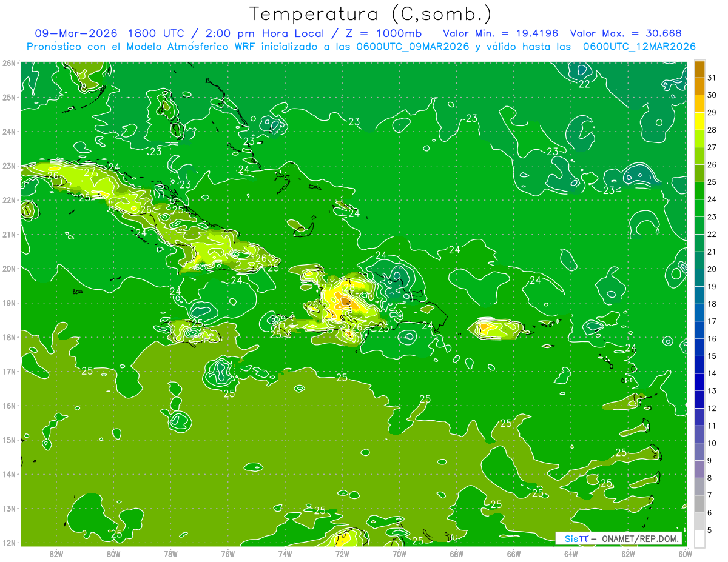Screen dimensions: 728x562
Task: Click the legend color band between 29 and 30
Action: (699, 104)
